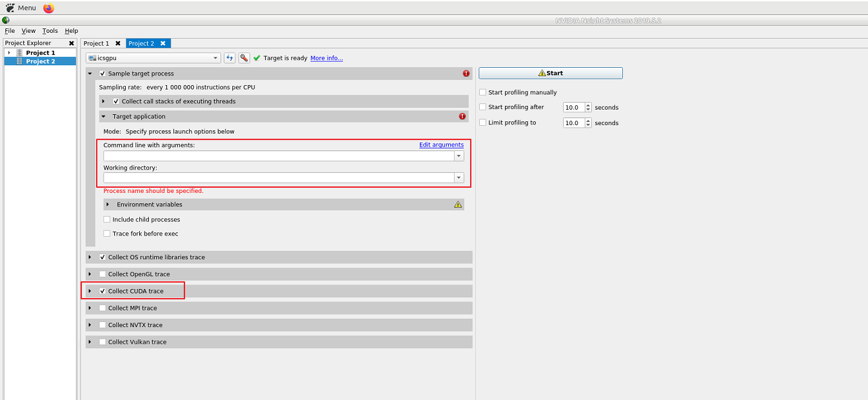
Task: Open the File menu
Action: (10, 31)
